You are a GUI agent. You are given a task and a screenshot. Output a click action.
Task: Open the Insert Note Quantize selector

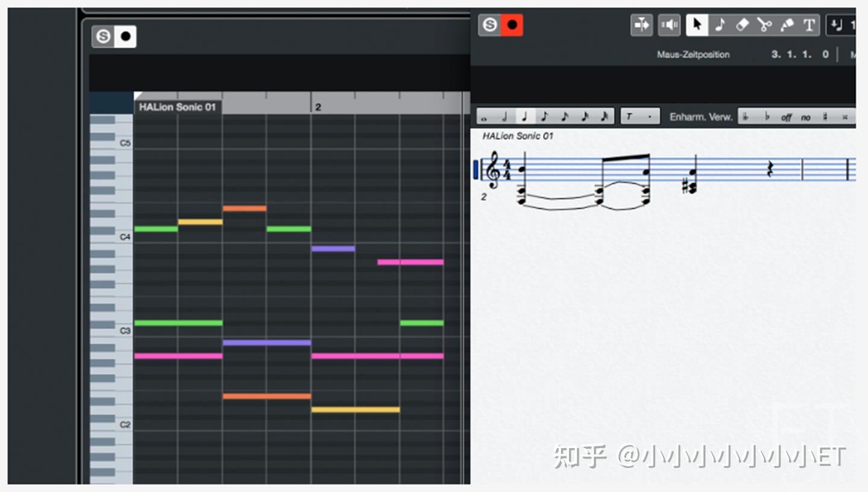pyautogui.click(x=838, y=25)
